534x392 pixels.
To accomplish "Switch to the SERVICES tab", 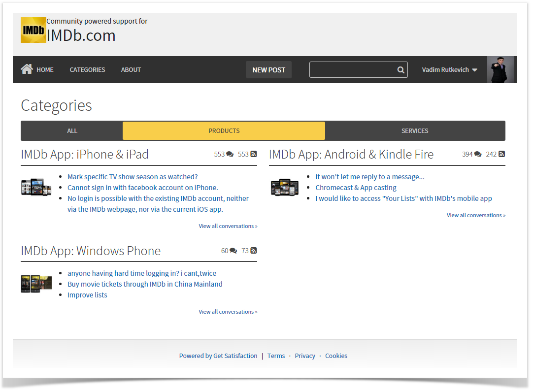I will (x=415, y=131).
